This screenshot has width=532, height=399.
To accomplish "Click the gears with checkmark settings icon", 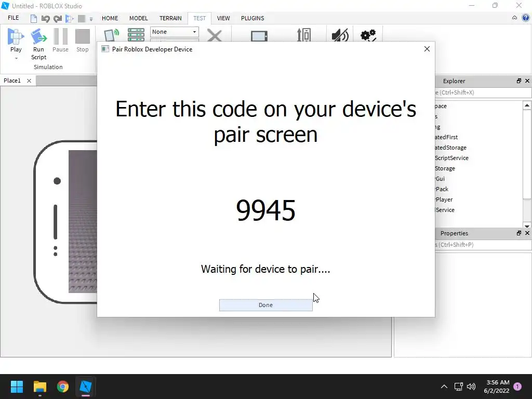I will 368,35.
